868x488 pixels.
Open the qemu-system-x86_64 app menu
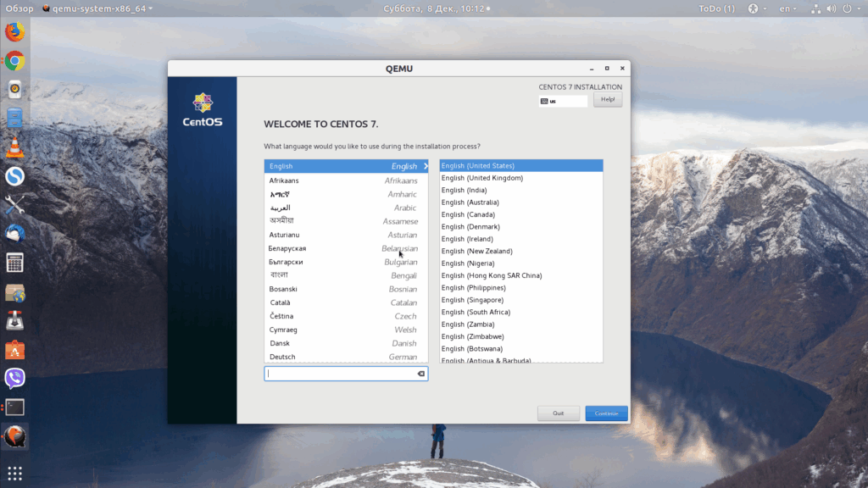[97, 8]
